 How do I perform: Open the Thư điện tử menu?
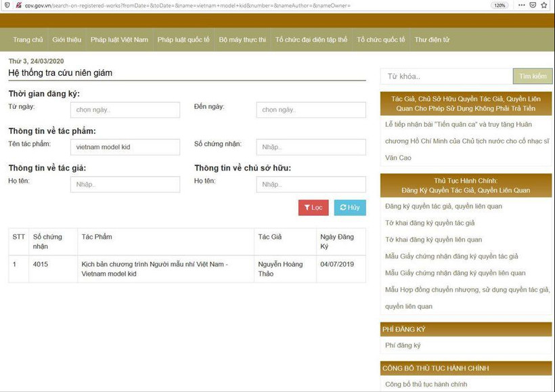pos(432,39)
